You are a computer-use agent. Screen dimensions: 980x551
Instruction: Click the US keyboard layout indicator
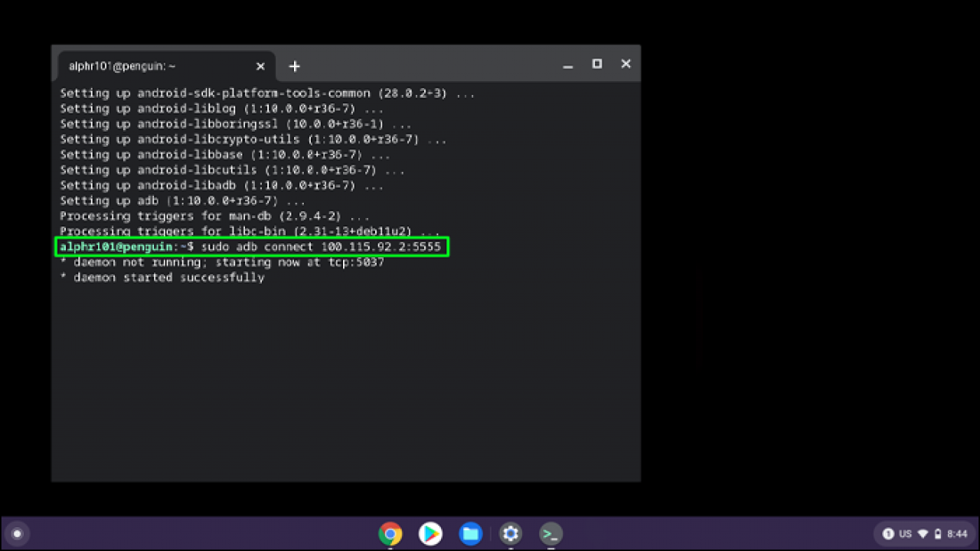(906, 533)
